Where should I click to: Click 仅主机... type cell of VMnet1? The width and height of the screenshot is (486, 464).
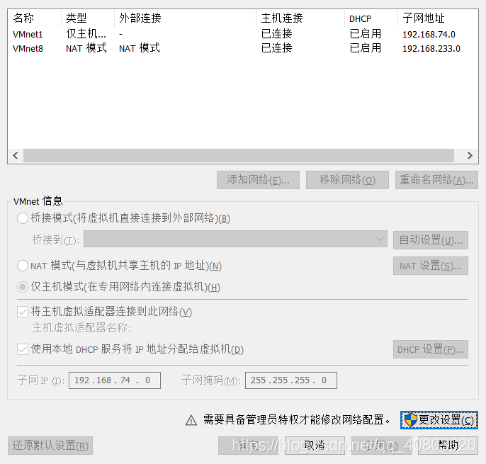point(86,34)
